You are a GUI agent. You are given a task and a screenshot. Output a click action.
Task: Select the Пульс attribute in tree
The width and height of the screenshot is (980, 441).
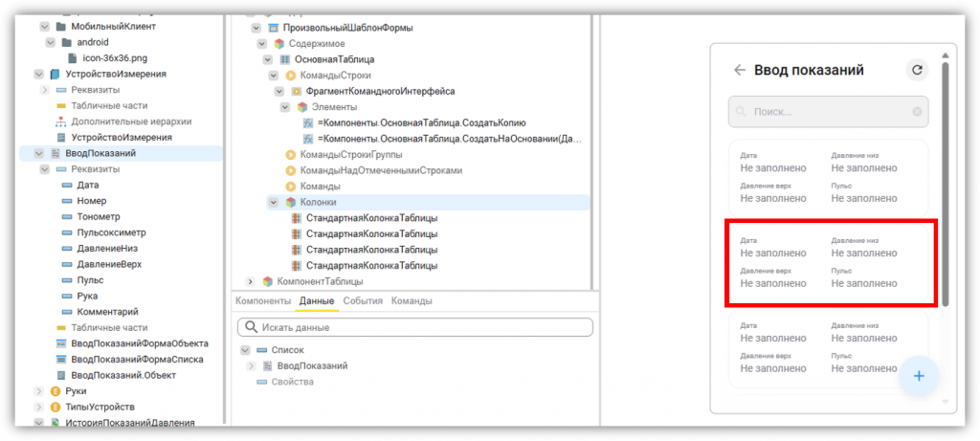point(91,280)
